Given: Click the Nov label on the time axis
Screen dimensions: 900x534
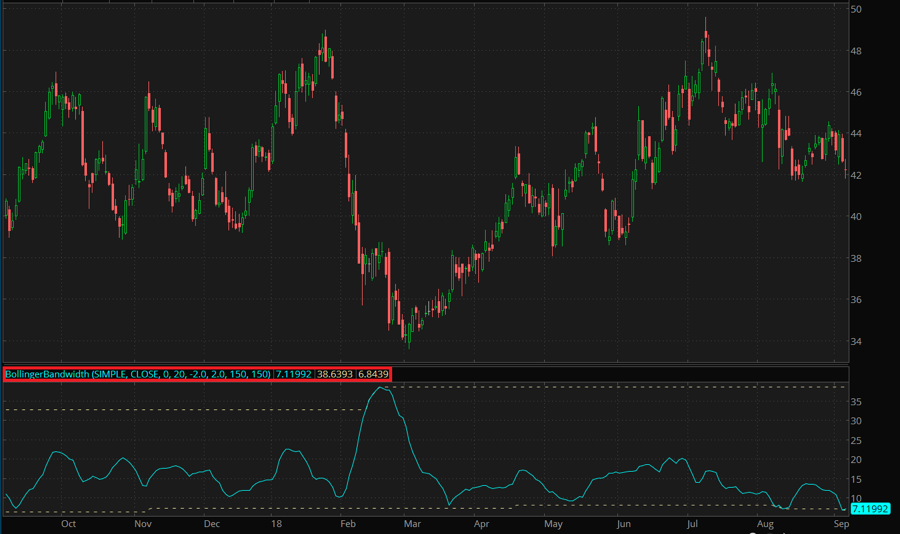Looking at the screenshot, I should pos(142,523).
